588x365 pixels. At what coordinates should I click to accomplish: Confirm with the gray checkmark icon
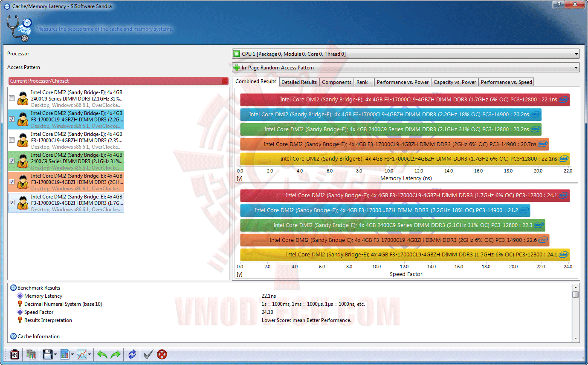[x=148, y=354]
